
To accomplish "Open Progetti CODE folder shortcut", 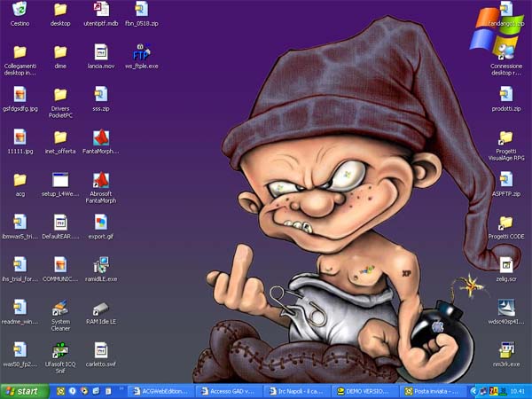I will (x=506, y=223).
